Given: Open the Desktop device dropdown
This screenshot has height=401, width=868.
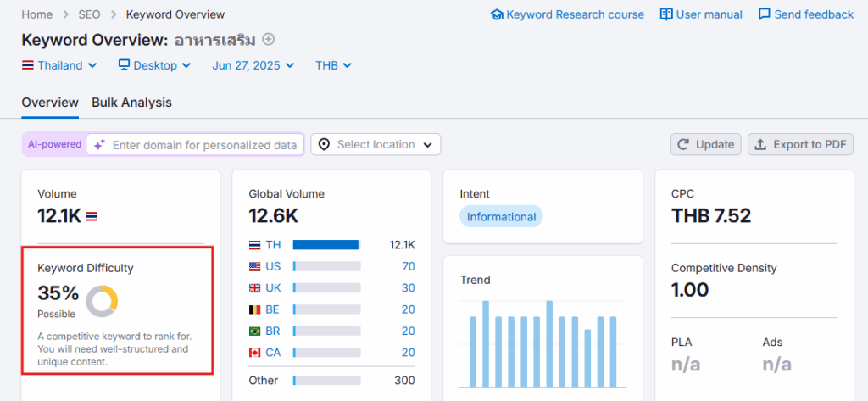Looking at the screenshot, I should (x=154, y=65).
